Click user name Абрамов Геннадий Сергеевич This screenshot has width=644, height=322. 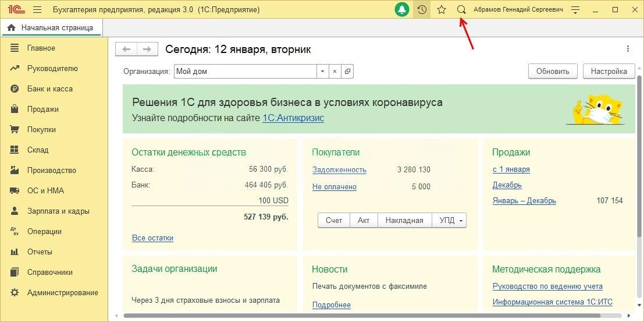click(518, 9)
